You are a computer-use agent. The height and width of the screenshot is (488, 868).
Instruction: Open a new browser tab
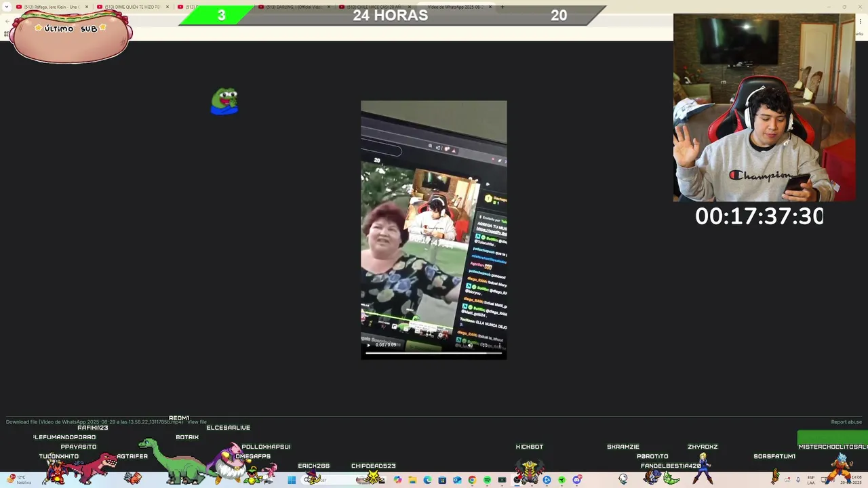[502, 7]
